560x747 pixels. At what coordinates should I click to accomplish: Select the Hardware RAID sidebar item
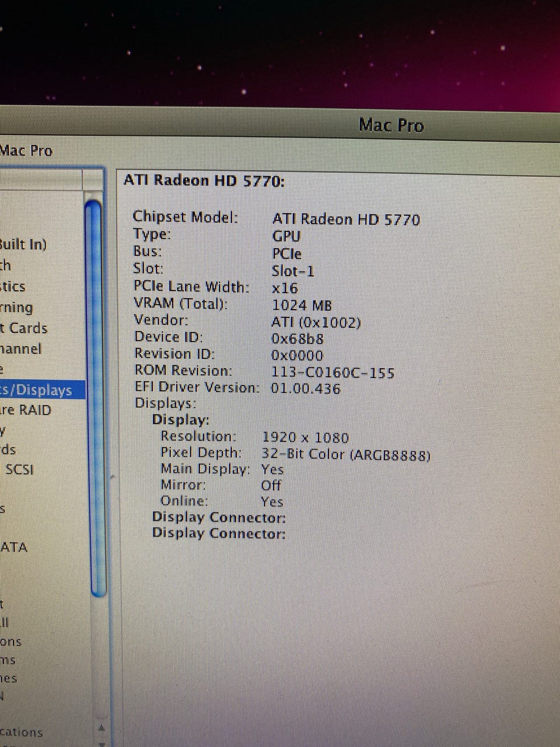[x=26, y=410]
